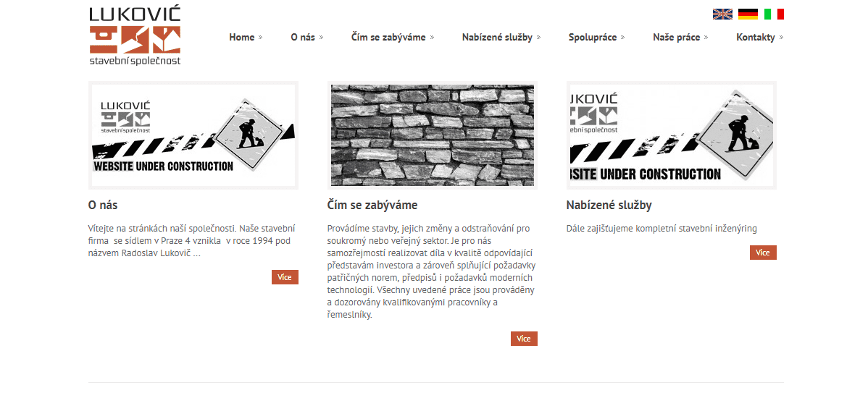
Task: Click Více under Nabízené služby section
Action: [763, 253]
